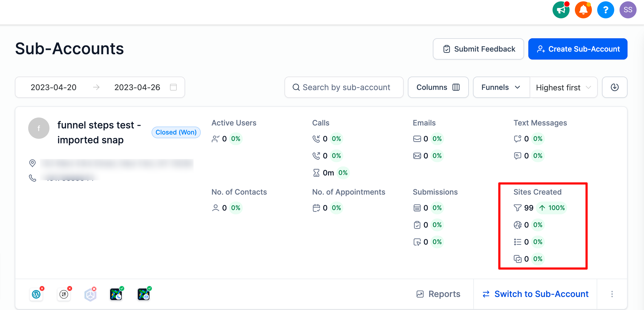The width and height of the screenshot is (644, 310).
Task: Open the Columns selector
Action: pos(438,87)
